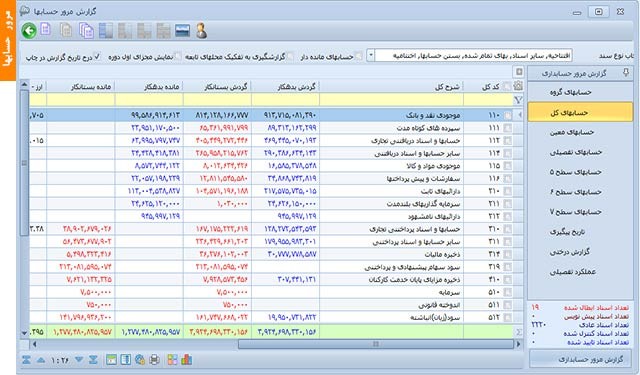Click the blue table columns toolbar icon
The height and width of the screenshot is (375, 640).
click(x=106, y=31)
